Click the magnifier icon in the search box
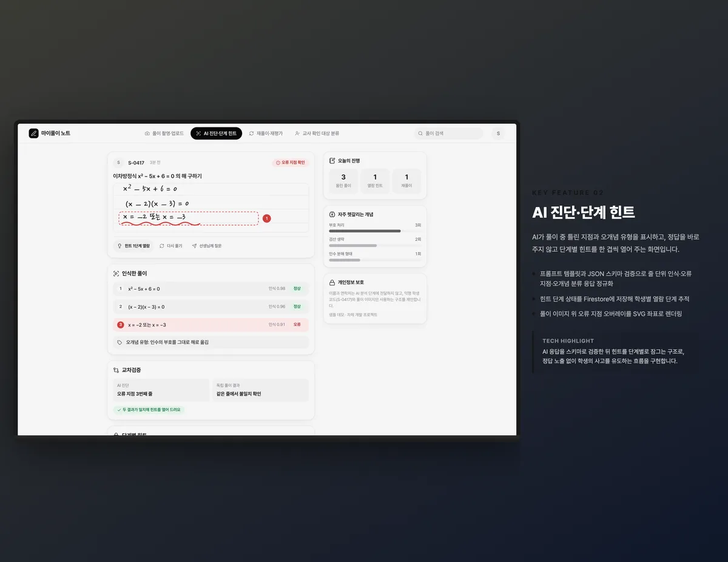The width and height of the screenshot is (728, 562). coord(420,133)
